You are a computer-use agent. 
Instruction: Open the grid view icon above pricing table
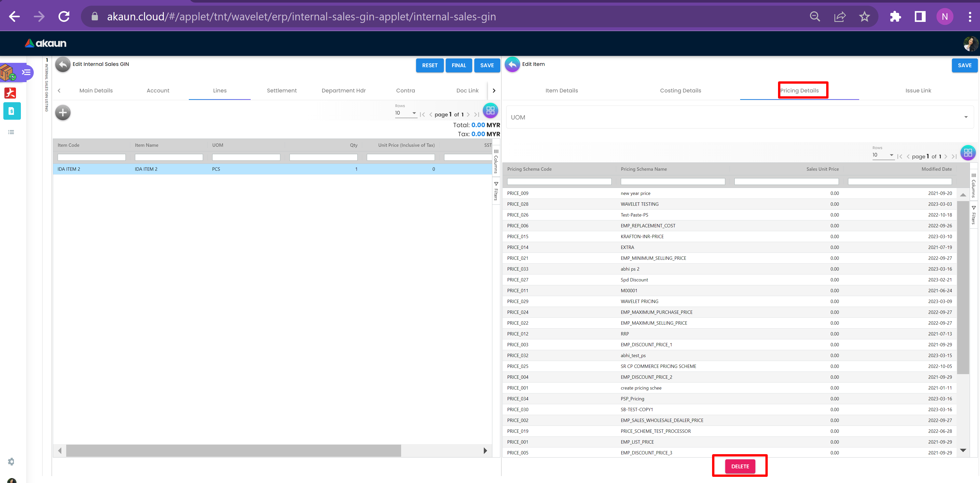coord(967,153)
